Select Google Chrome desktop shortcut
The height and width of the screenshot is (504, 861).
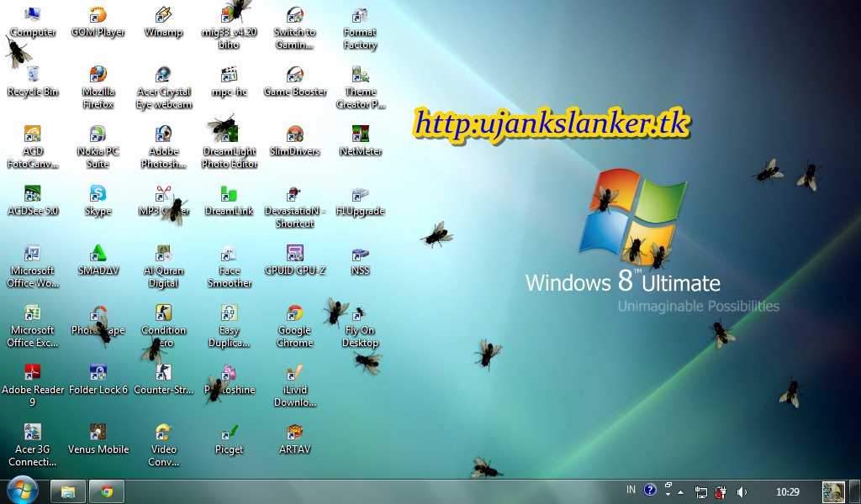(x=295, y=326)
